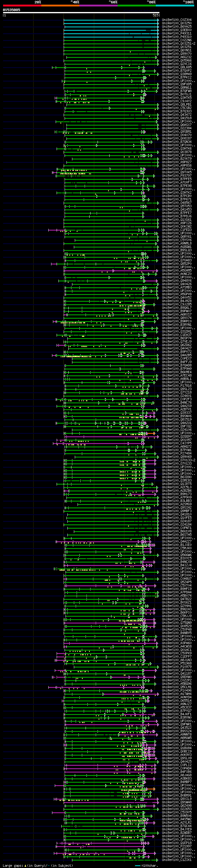Select hit UniRef100_Q08I87
Image resolution: width=197 pixels, height=868 pixels.
[x=176, y=139]
